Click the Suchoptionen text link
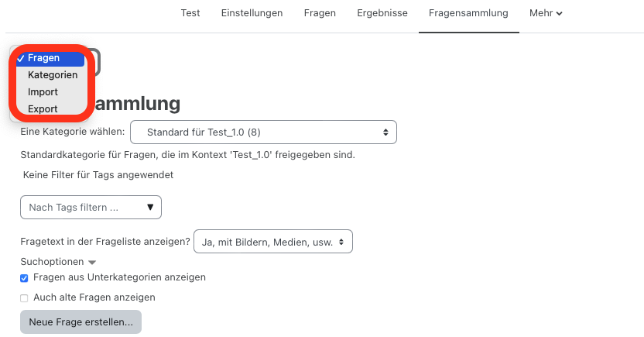 point(51,262)
